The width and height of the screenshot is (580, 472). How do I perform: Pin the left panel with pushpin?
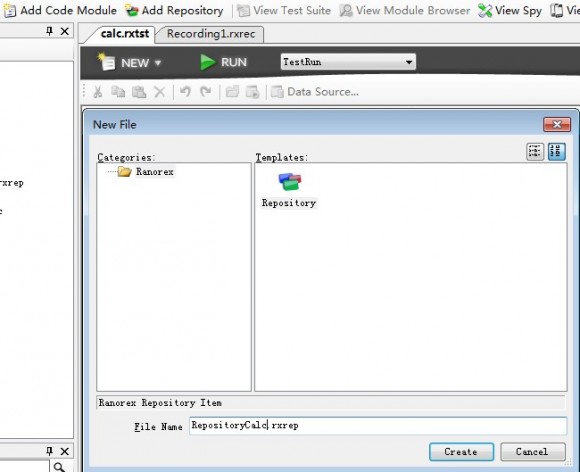coord(49,31)
